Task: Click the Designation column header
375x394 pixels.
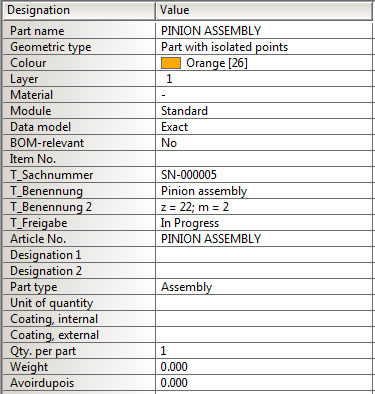Action: pos(79,10)
